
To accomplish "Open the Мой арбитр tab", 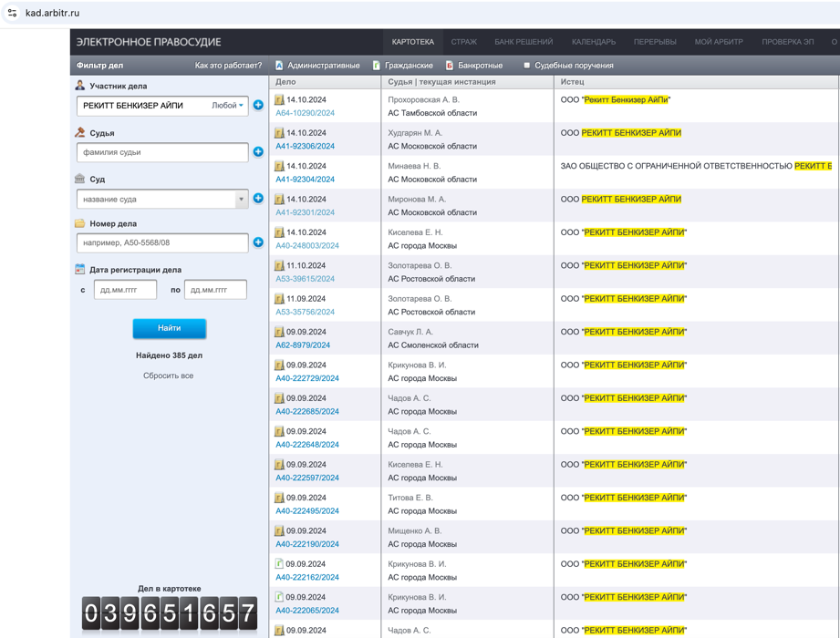I will (x=719, y=42).
